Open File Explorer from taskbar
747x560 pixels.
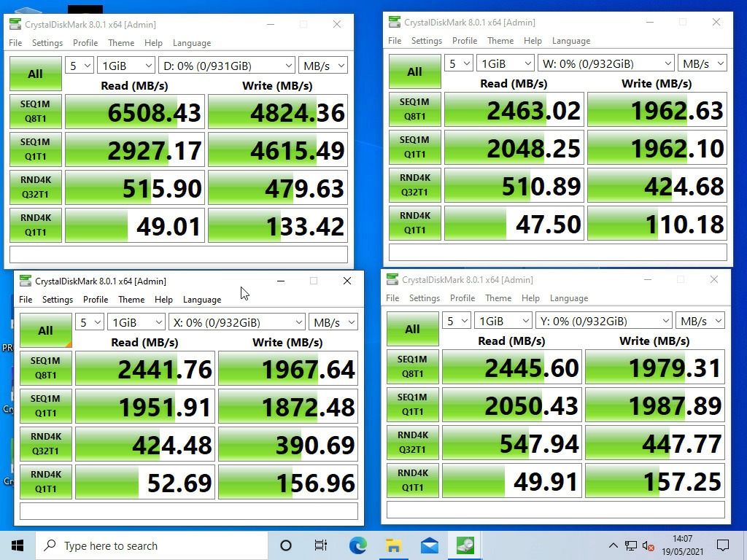[393, 545]
